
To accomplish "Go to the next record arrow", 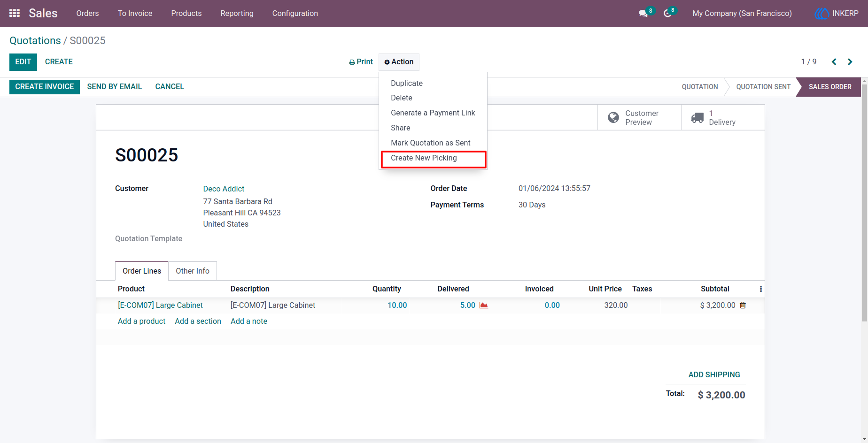I will pyautogui.click(x=850, y=62).
